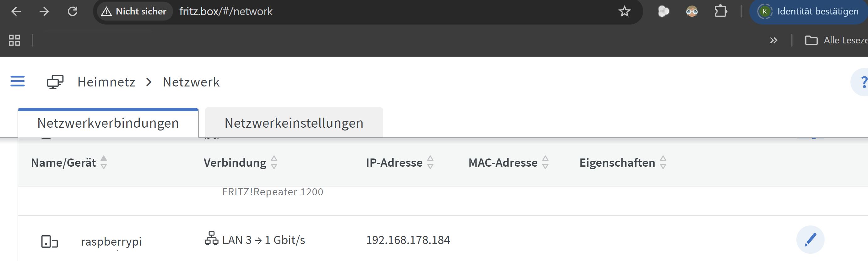868x261 pixels.
Task: Click the Heimnetz breadcrumb link
Action: coord(106,82)
